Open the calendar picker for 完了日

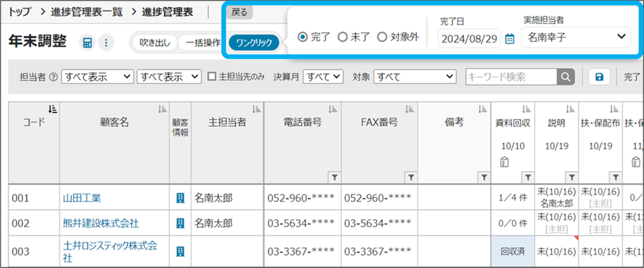point(510,38)
